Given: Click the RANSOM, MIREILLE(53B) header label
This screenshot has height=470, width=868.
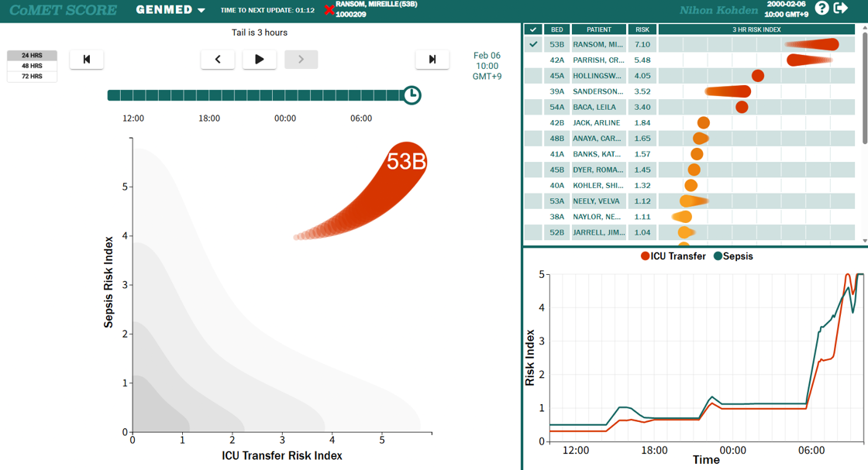Looking at the screenshot, I should [377, 5].
